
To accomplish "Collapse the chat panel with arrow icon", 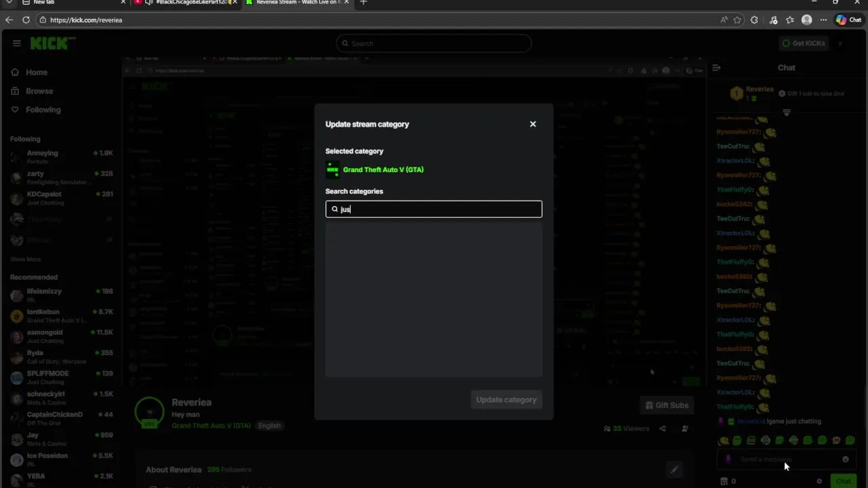I will click(x=716, y=68).
